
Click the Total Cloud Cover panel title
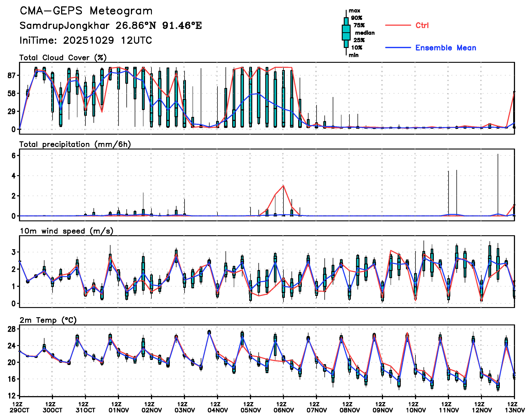pos(63,58)
